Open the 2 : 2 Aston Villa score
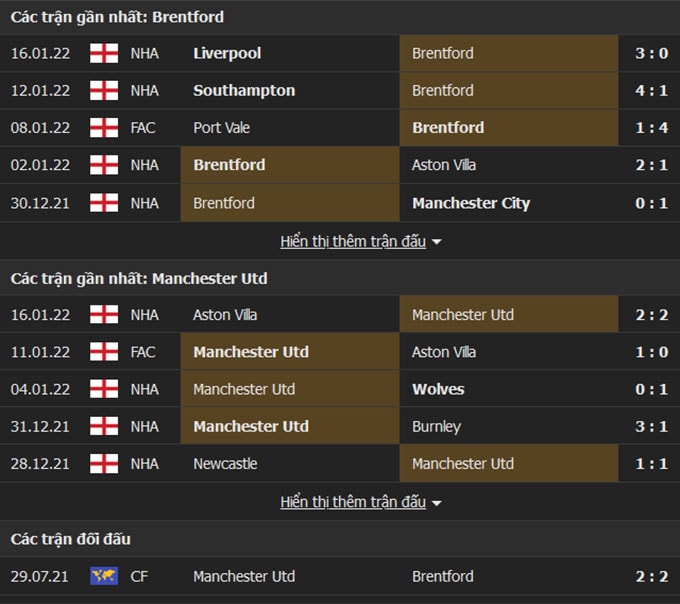The width and height of the screenshot is (680, 604). tap(652, 315)
